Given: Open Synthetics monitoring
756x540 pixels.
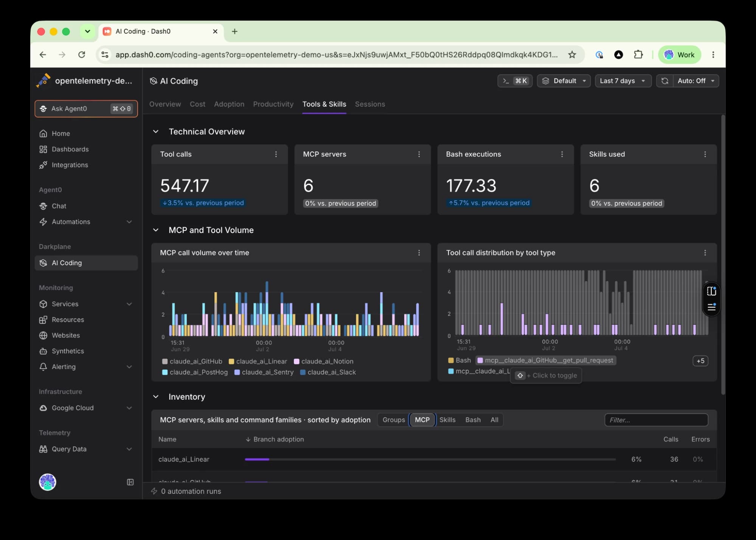Looking at the screenshot, I should point(86,351).
